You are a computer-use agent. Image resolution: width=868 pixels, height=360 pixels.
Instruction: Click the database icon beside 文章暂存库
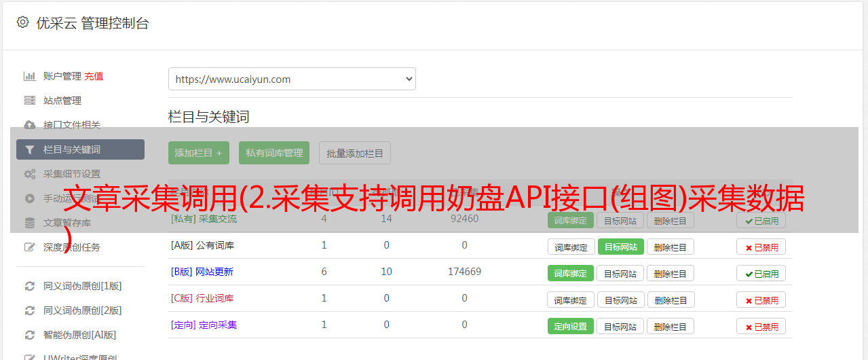pyautogui.click(x=29, y=223)
